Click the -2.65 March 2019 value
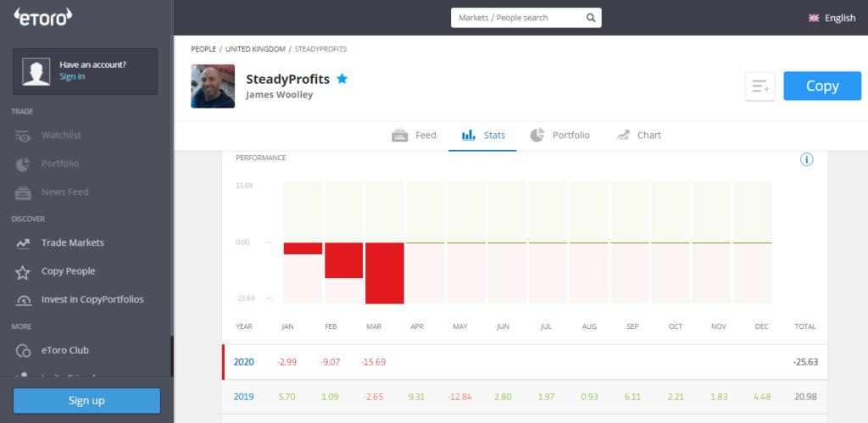 374,397
